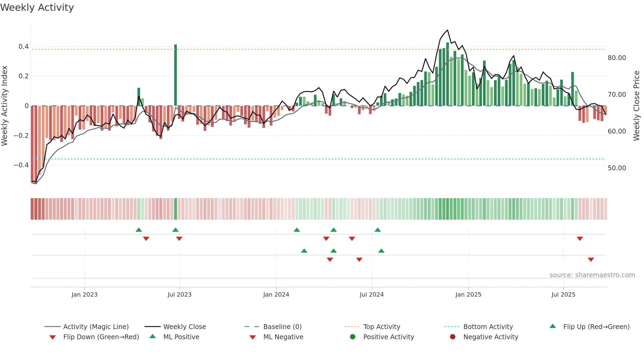This screenshot has height=362, width=644.
Task: Click the top-row flip-up marker after Jul 2024
Action: [378, 230]
